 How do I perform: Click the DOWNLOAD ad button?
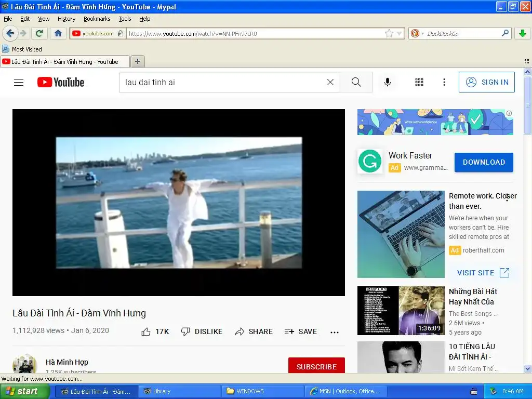tap(484, 162)
